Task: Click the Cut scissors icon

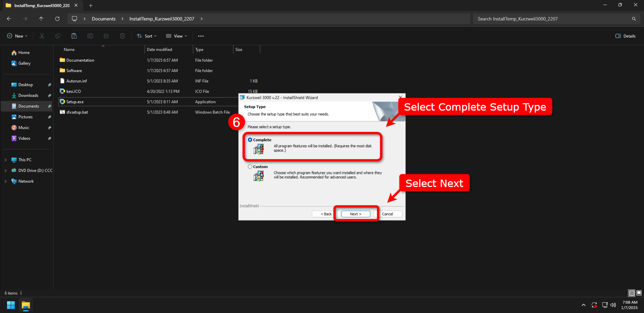Action: click(x=42, y=36)
